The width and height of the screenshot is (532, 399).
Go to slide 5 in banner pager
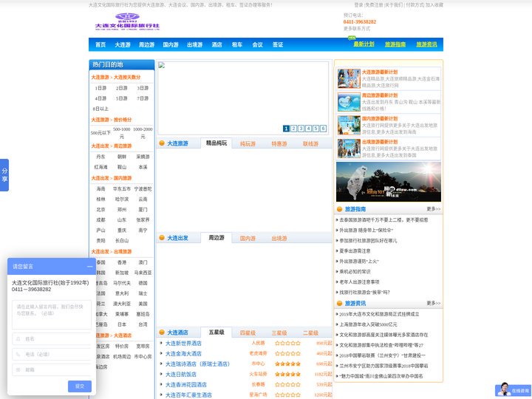click(316, 129)
